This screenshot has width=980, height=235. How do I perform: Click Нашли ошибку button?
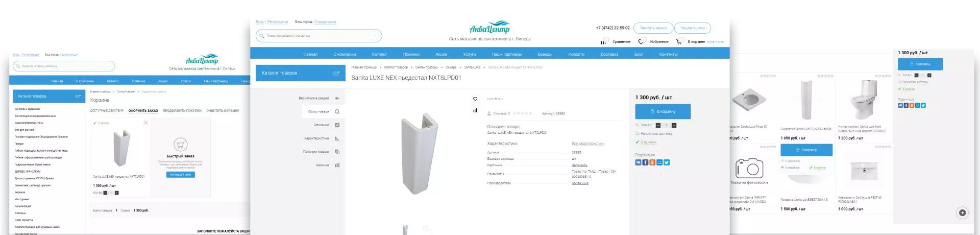[x=692, y=28]
